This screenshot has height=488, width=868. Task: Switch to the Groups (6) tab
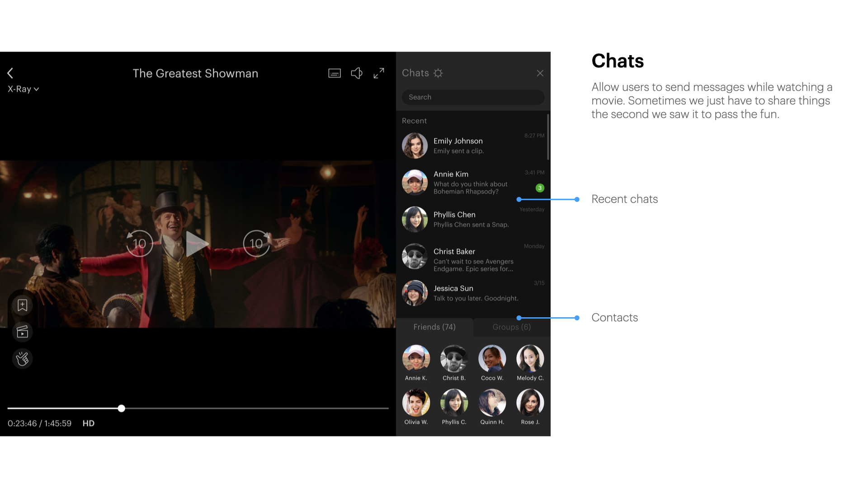[512, 327]
